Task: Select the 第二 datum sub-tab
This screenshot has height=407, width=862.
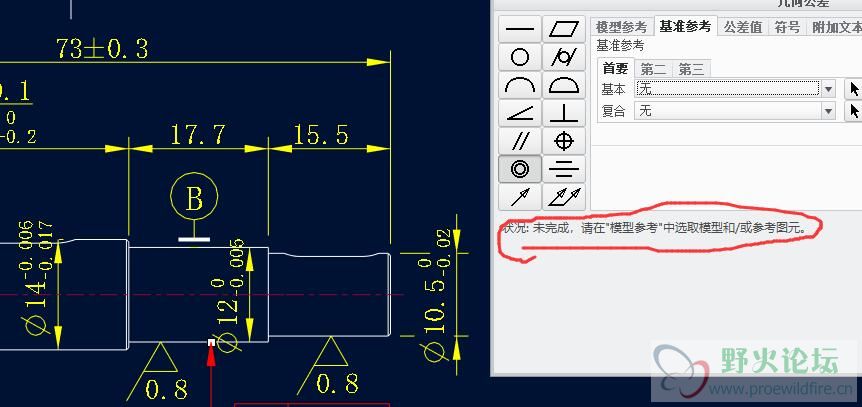Action: pos(653,69)
